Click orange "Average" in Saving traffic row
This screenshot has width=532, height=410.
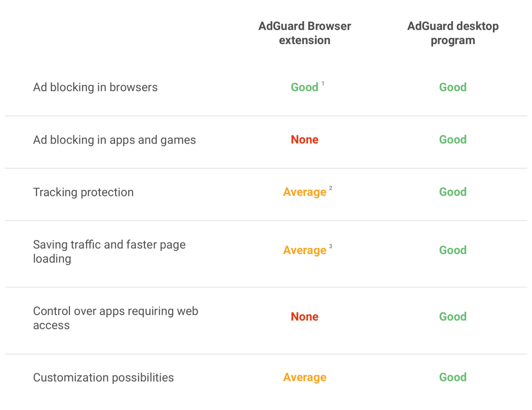click(304, 250)
